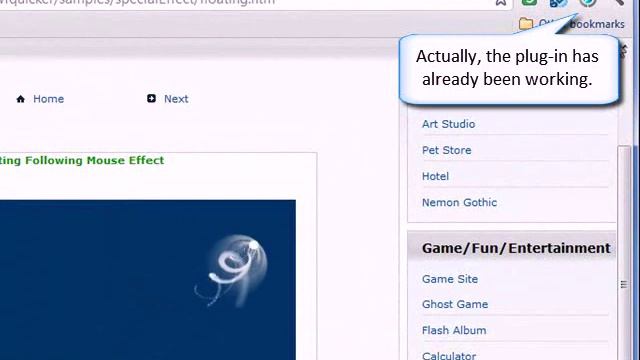Open the Game Site link
The image size is (640, 360).
point(450,279)
